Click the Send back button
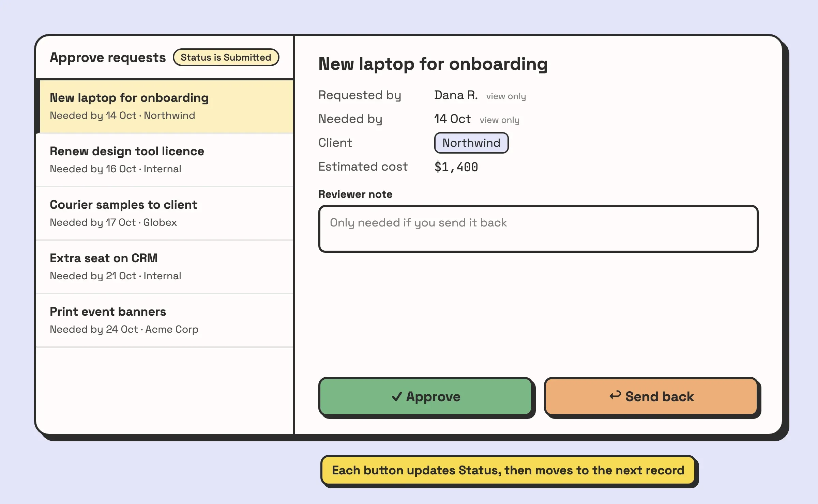This screenshot has height=504, width=818. (651, 396)
